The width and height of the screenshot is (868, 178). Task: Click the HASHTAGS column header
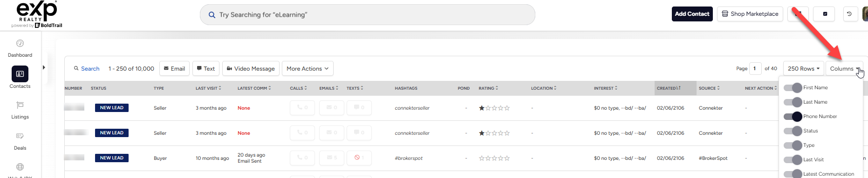406,88
